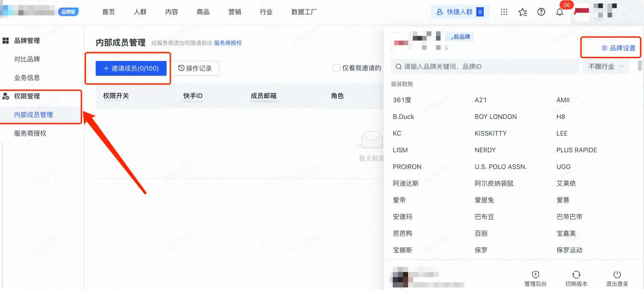This screenshot has height=290, width=644.
Task: Select brand AMII
Action: [x=563, y=100]
